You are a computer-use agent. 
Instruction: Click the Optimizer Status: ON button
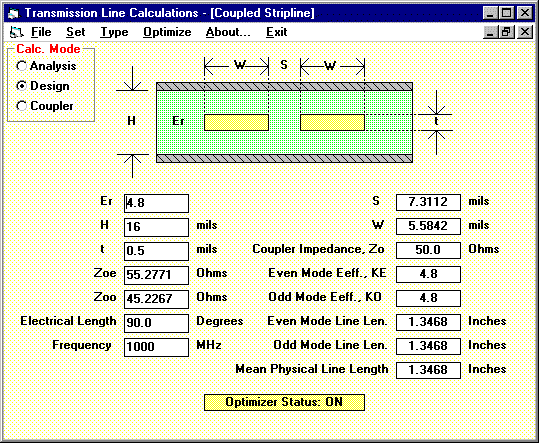tap(284, 402)
